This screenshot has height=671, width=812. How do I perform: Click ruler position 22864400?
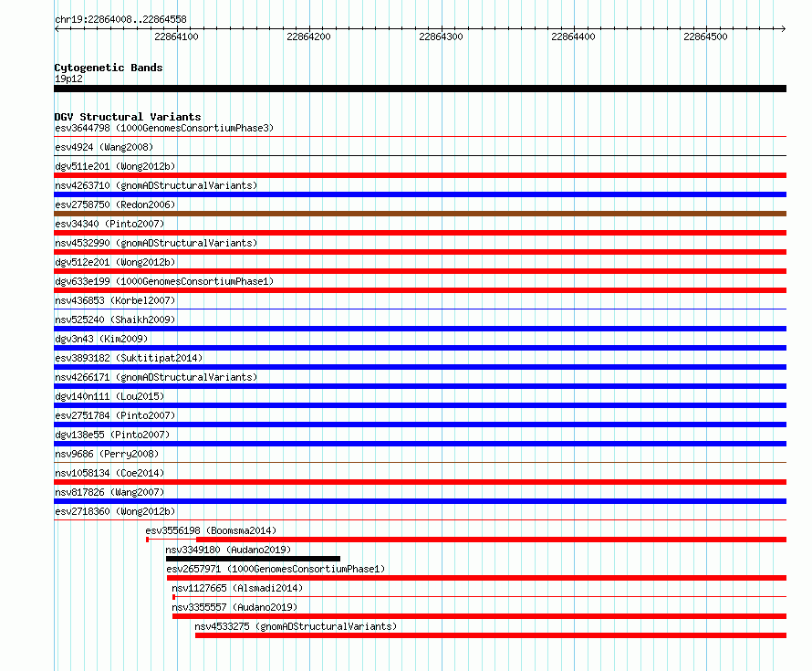pyautogui.click(x=573, y=37)
